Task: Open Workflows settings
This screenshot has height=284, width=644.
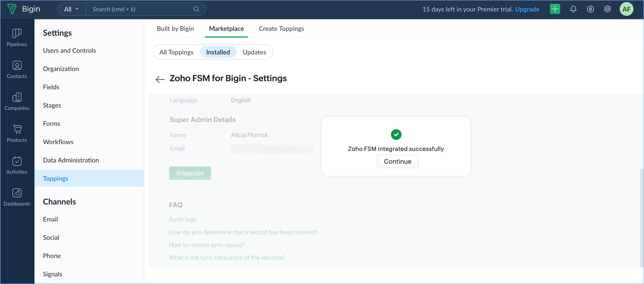Action: 89,142
